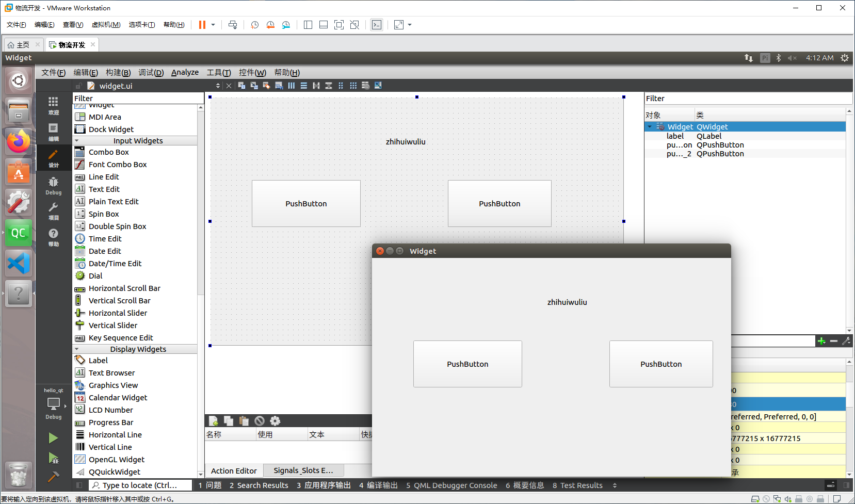Click the widget box Filter field
The width and height of the screenshot is (855, 504).
coord(138,99)
